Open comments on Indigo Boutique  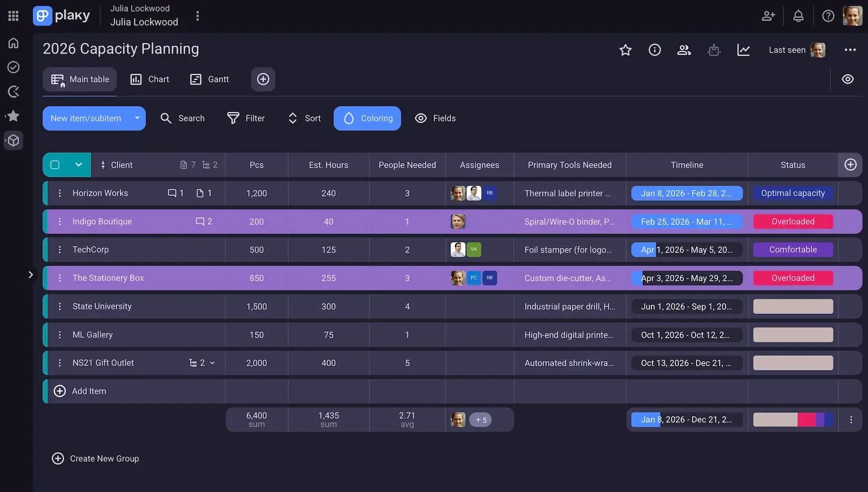pos(203,222)
